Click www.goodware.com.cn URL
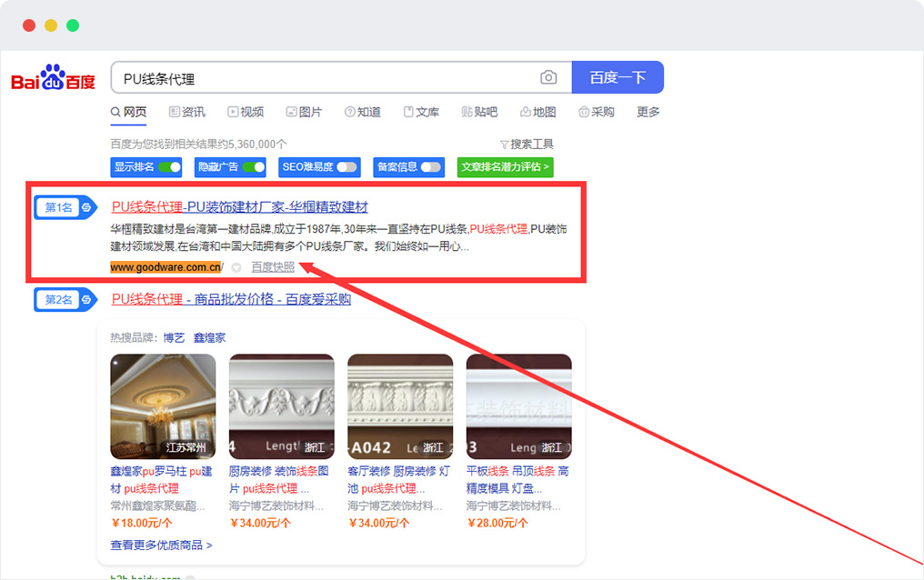924x580 pixels. [166, 267]
